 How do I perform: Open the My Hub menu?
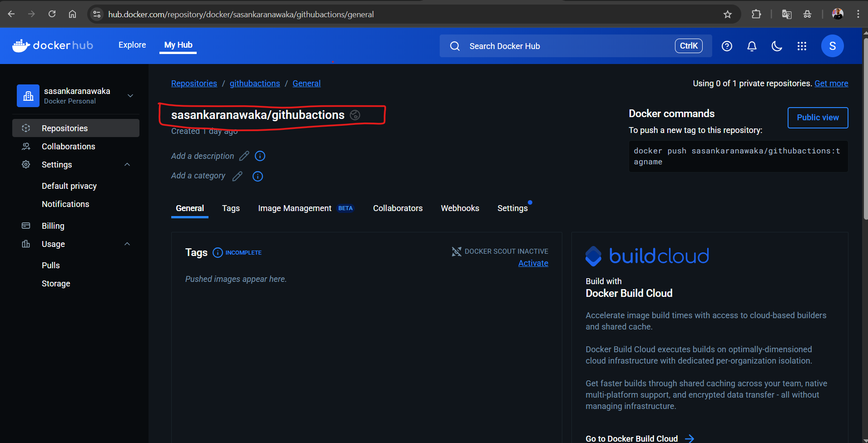178,45
